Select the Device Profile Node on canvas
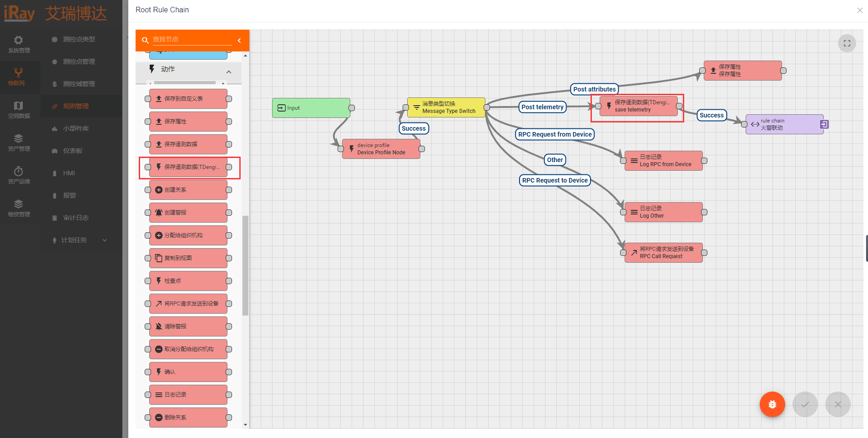This screenshot has height=438, width=868. click(381, 149)
